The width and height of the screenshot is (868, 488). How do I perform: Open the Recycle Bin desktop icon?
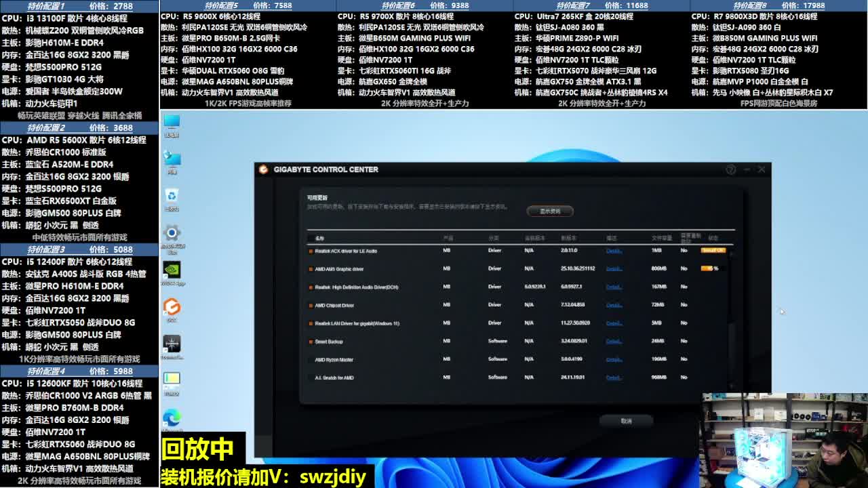172,196
